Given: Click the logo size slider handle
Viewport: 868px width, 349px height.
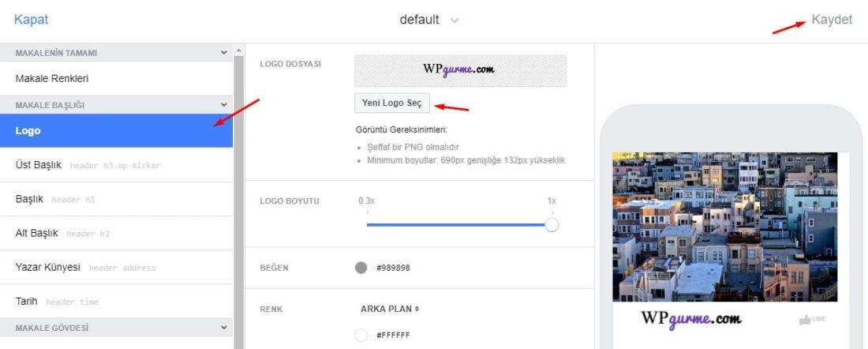Looking at the screenshot, I should point(552,225).
